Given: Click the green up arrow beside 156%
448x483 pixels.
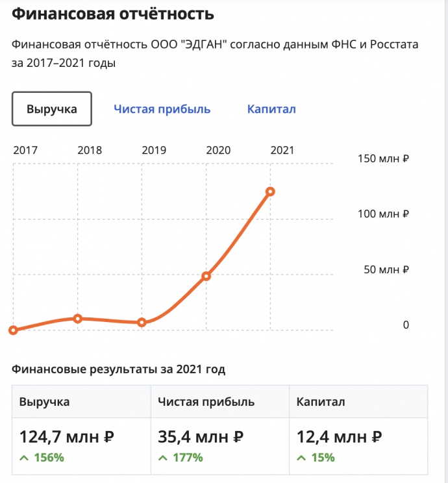Looking at the screenshot, I should click(24, 458).
